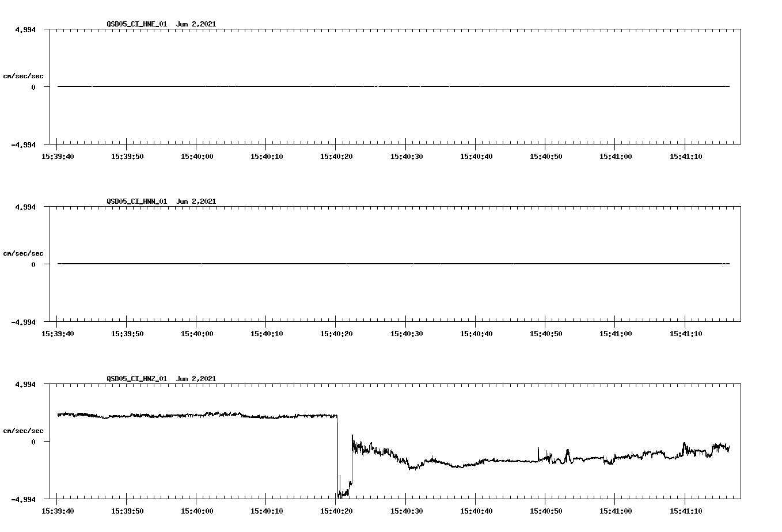Click 15:40:50 time label under HNZ plot
Screen dimensions: 782x532
tap(546, 511)
